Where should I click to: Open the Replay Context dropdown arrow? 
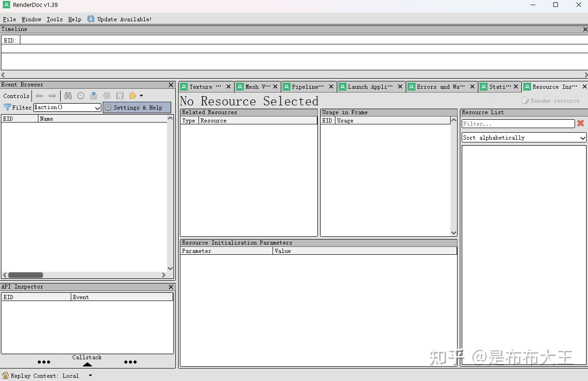click(x=90, y=375)
